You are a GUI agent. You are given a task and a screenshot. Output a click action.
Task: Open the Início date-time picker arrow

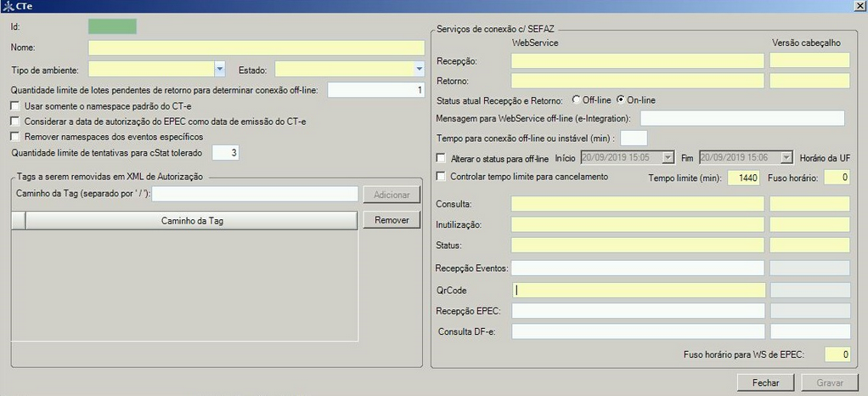click(668, 158)
